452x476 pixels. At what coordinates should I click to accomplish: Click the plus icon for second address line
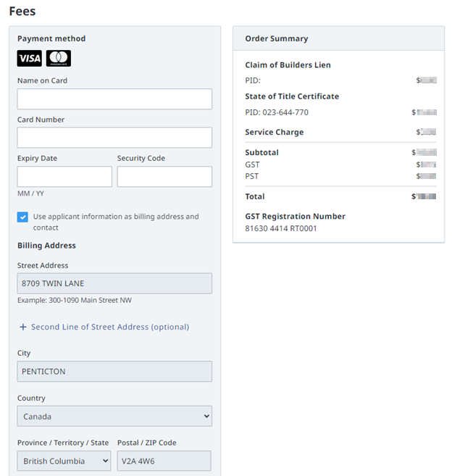click(x=23, y=327)
